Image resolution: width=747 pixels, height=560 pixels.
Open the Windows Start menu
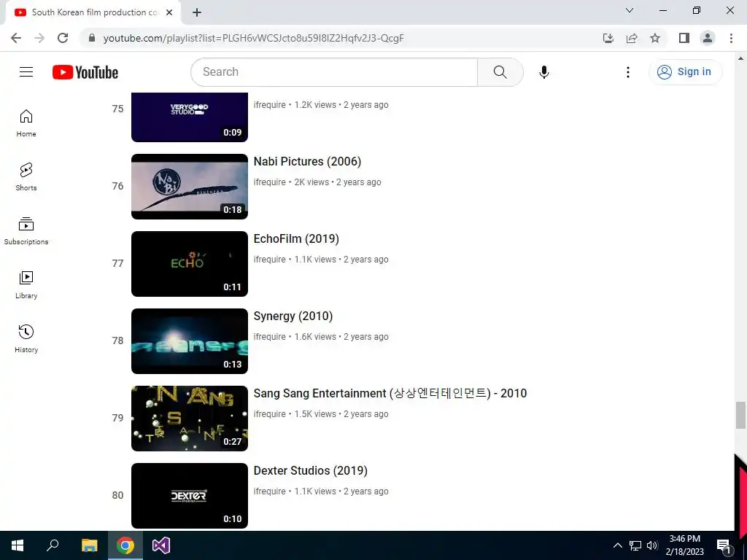pyautogui.click(x=18, y=545)
